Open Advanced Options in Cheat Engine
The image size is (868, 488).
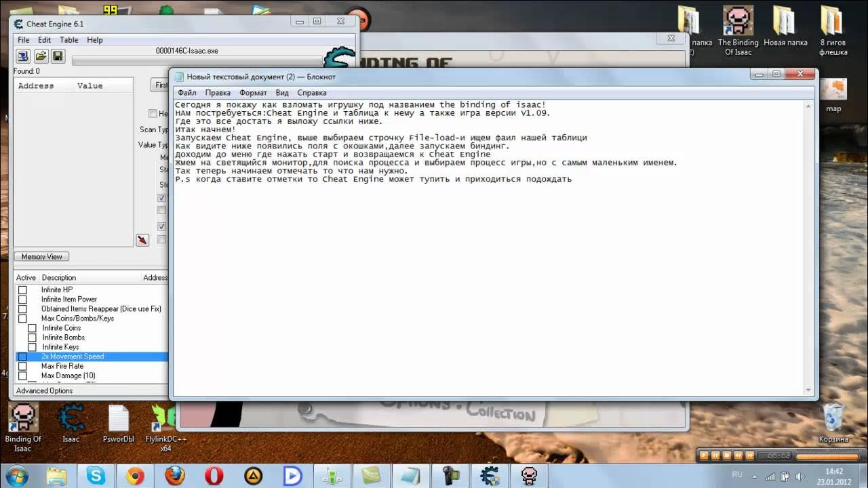(44, 391)
